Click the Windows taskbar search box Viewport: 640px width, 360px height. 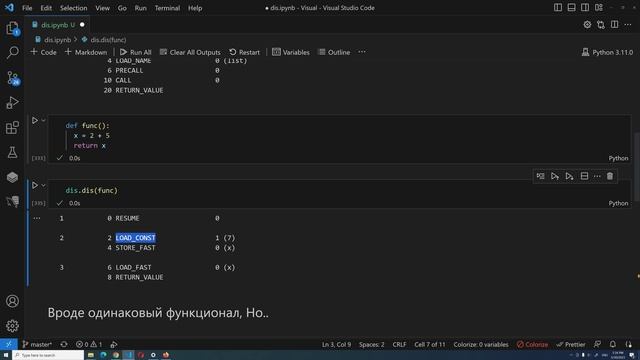pos(48,355)
